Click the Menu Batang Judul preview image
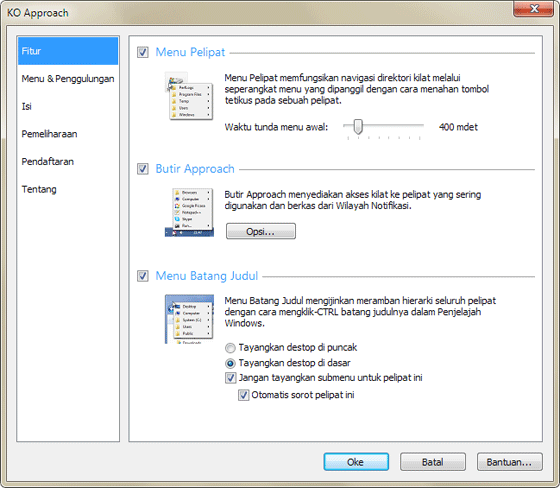The width and height of the screenshot is (560, 488). click(189, 319)
